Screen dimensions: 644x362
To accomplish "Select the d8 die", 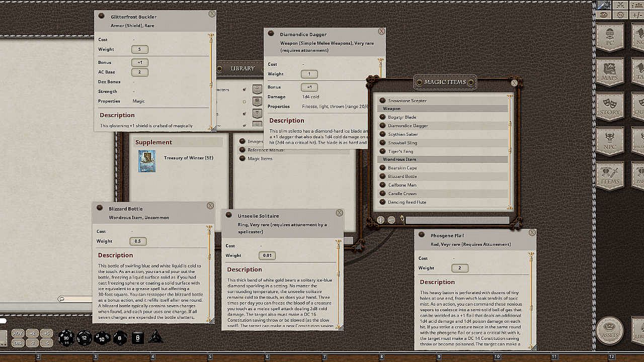I will [x=120, y=337].
